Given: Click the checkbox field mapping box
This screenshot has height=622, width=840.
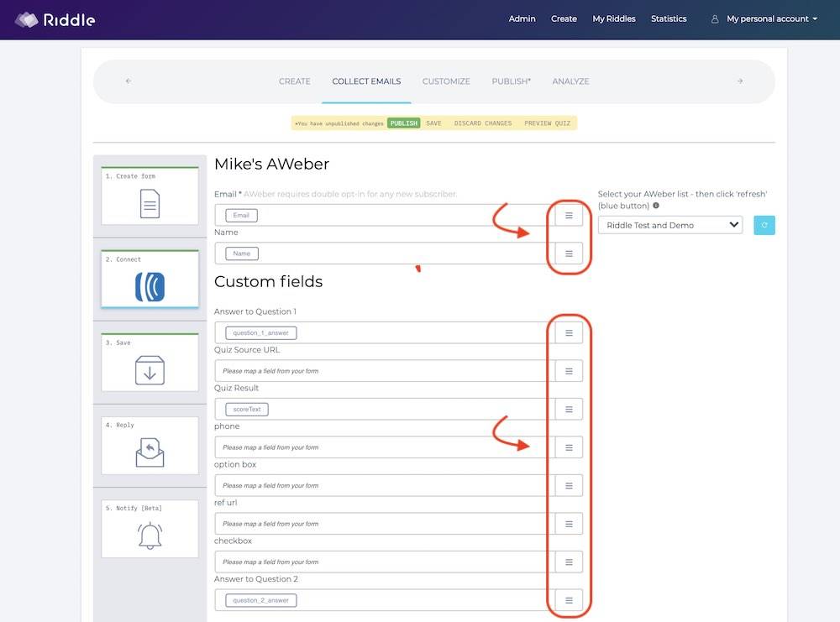Looking at the screenshot, I should tap(384, 562).
